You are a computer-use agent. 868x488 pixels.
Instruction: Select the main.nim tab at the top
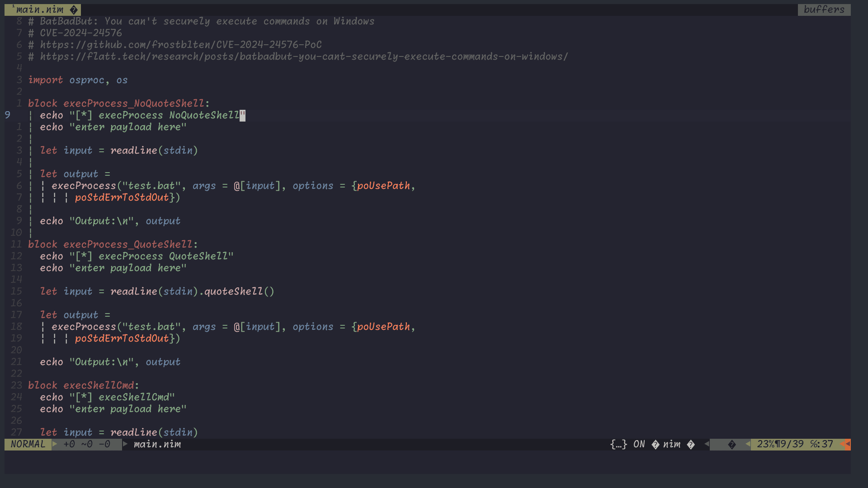click(40, 9)
